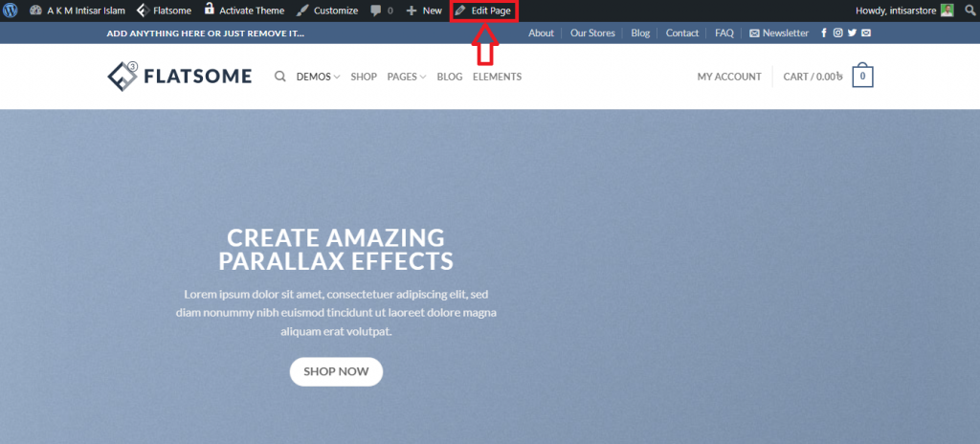Click the Facebook icon

tap(824, 33)
